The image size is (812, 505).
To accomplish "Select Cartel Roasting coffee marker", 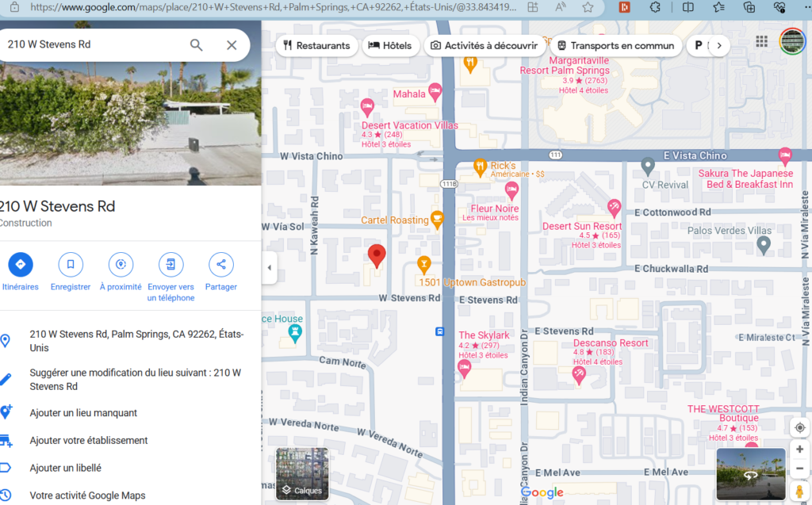I will [437, 220].
